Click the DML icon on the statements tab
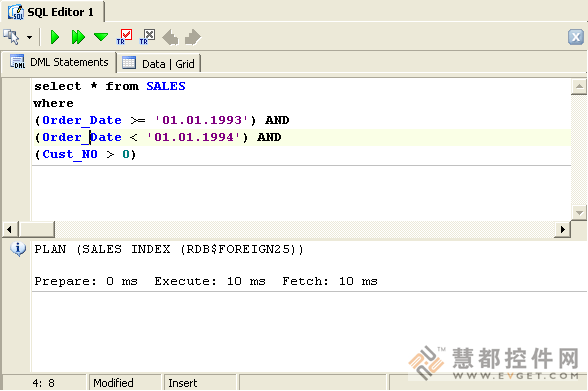588x391 pixels. [17, 62]
